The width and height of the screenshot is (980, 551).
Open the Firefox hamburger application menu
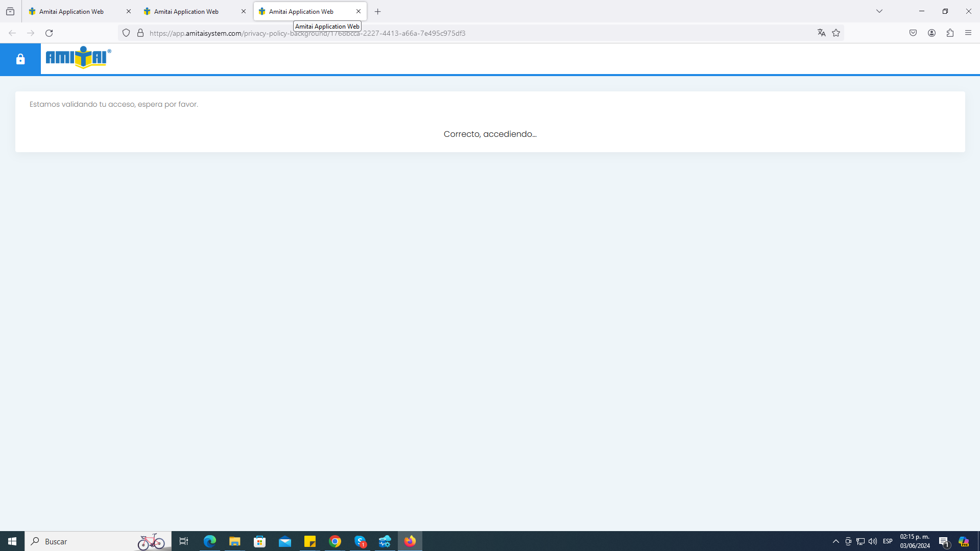pos(968,33)
